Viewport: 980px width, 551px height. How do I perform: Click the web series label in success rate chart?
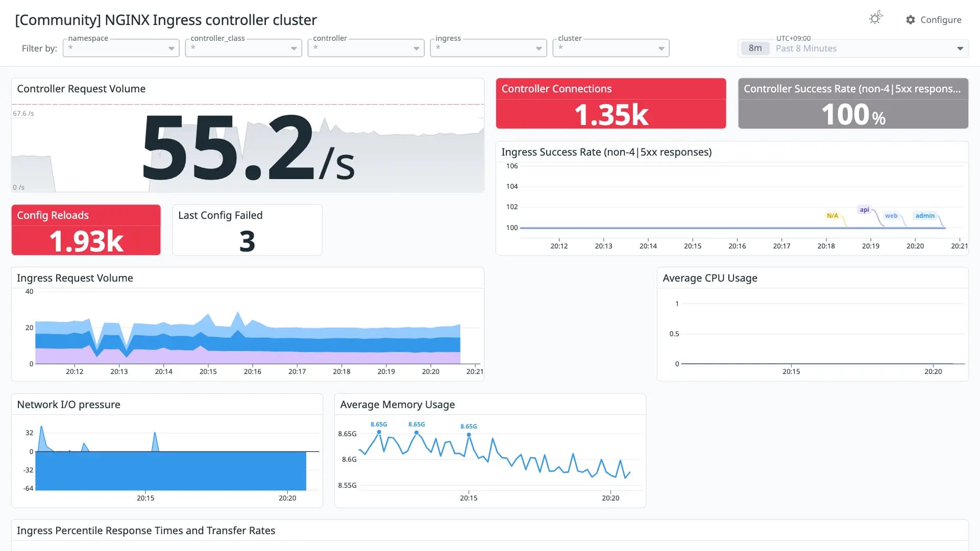tap(891, 216)
